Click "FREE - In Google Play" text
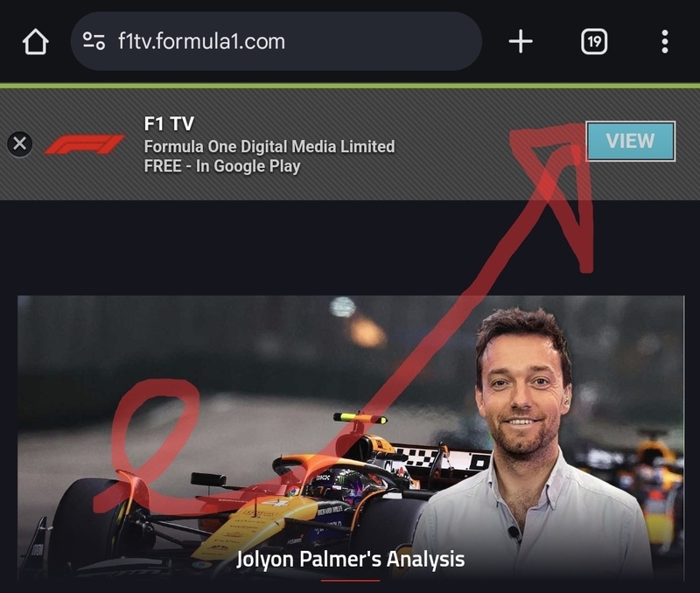The height and width of the screenshot is (593, 700). point(222,166)
